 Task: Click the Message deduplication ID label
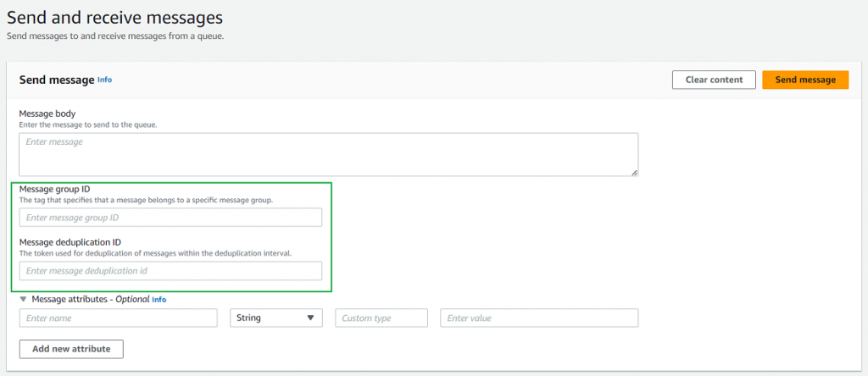click(x=70, y=242)
